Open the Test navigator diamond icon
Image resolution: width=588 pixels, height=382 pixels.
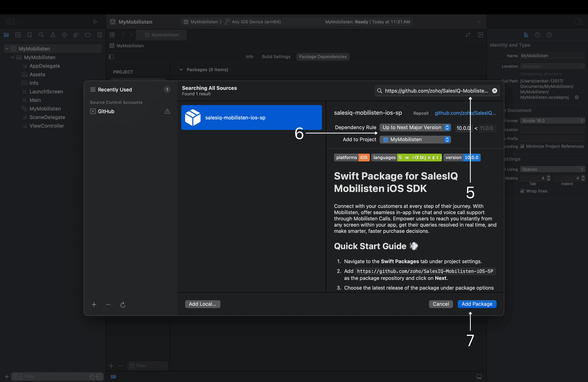click(x=65, y=35)
